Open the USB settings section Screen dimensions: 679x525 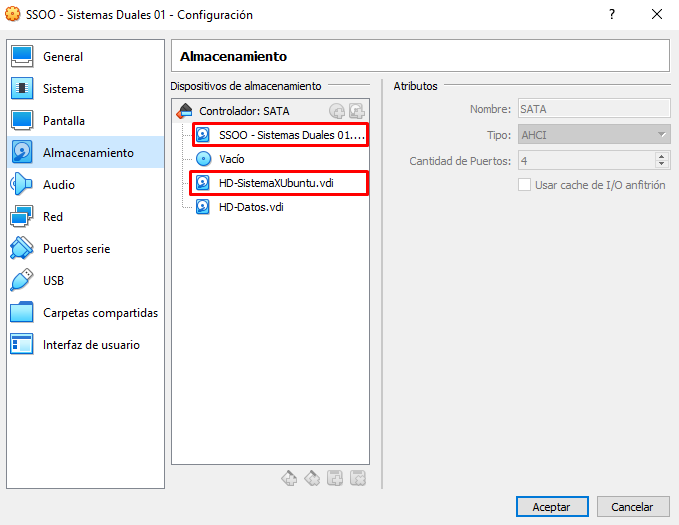[53, 281]
